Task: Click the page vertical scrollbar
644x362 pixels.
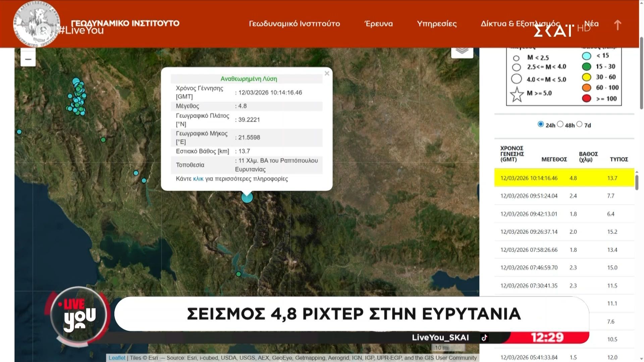Action: tap(641, 74)
